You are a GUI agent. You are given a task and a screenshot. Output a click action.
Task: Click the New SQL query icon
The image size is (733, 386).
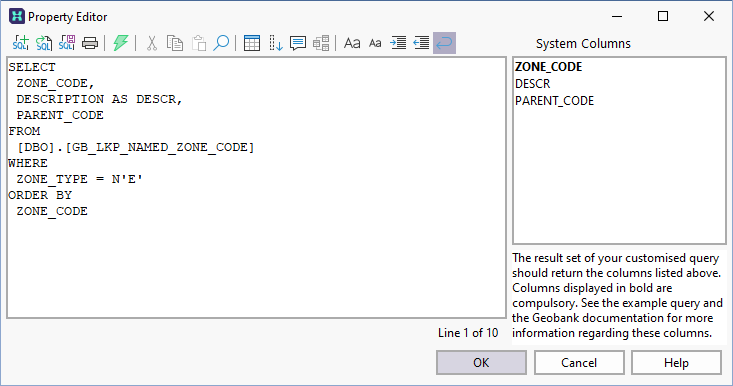coord(21,43)
